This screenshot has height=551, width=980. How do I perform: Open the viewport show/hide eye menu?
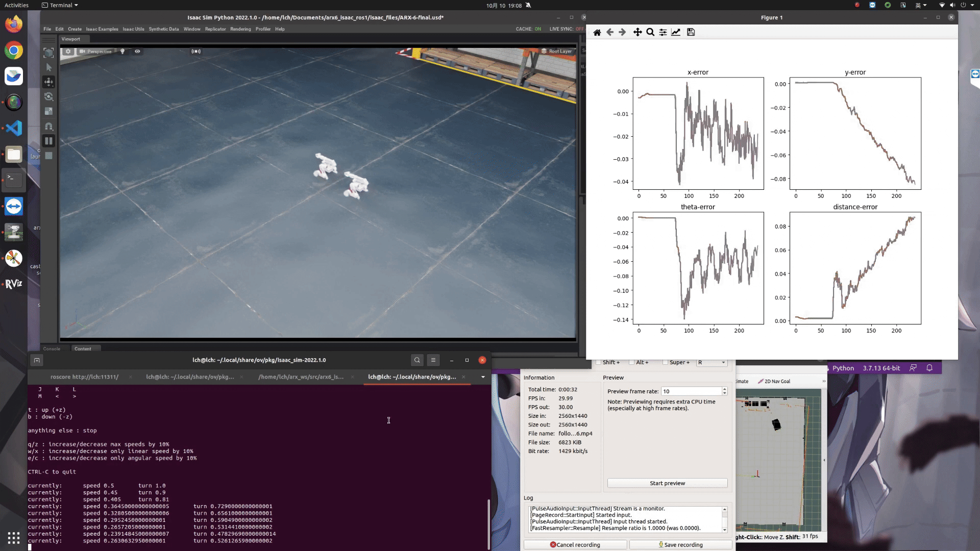click(137, 52)
